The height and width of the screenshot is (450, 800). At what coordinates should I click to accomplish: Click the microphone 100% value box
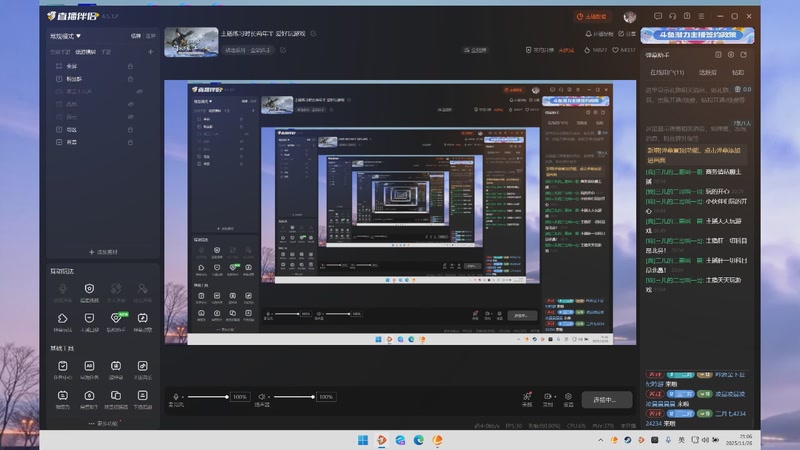pyautogui.click(x=240, y=397)
